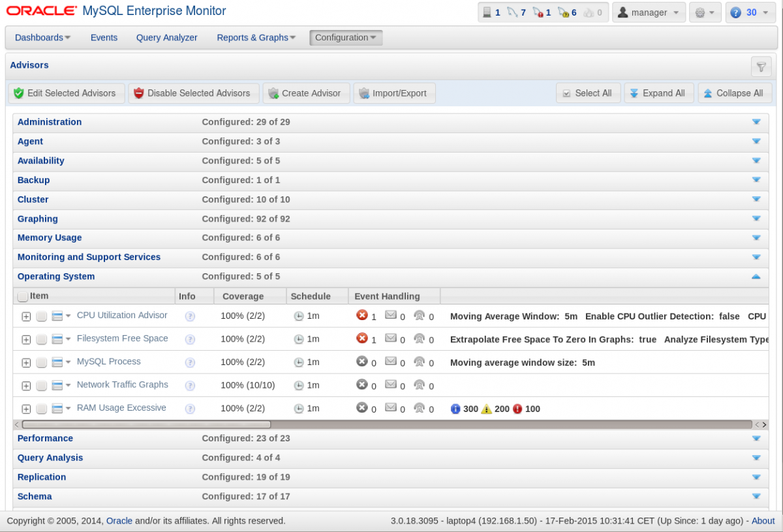Click Disable Selected Advisors button
783x532 pixels.
194,93
